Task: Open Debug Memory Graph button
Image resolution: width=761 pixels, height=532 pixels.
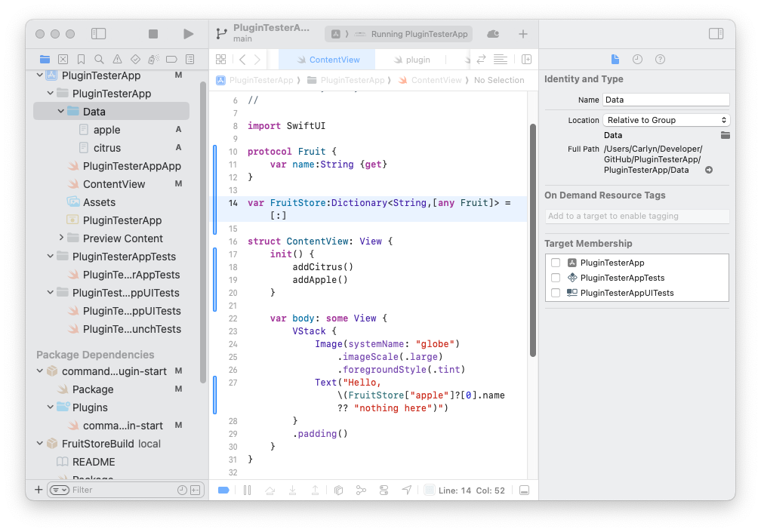Action: (x=361, y=490)
